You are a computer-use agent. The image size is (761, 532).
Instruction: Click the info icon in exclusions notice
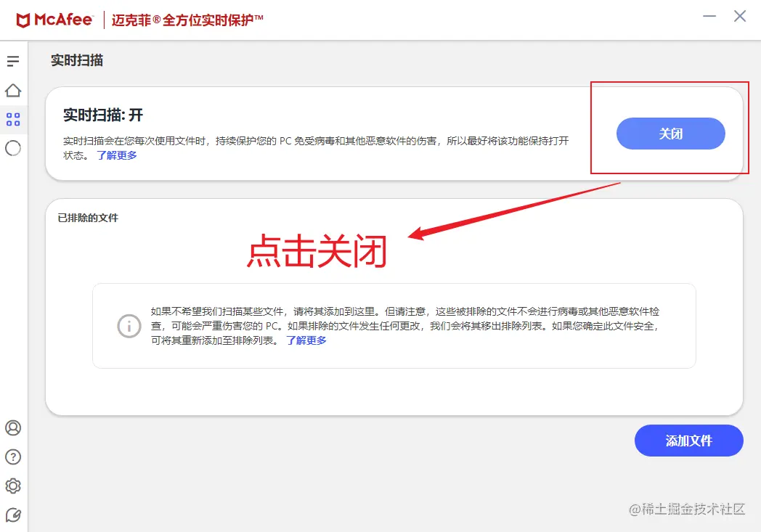pos(129,326)
